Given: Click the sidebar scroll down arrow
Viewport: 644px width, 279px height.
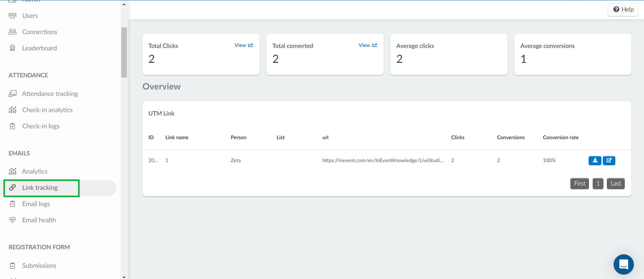Looking at the screenshot, I should tap(124, 277).
